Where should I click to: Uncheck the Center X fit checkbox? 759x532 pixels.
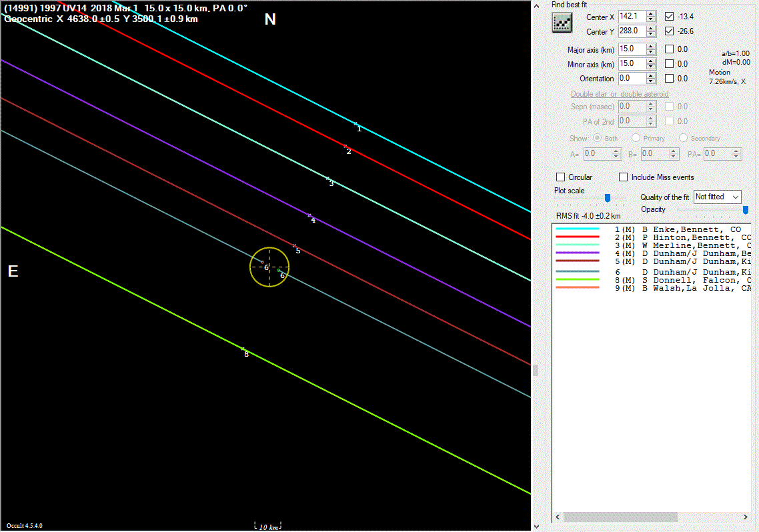point(670,16)
